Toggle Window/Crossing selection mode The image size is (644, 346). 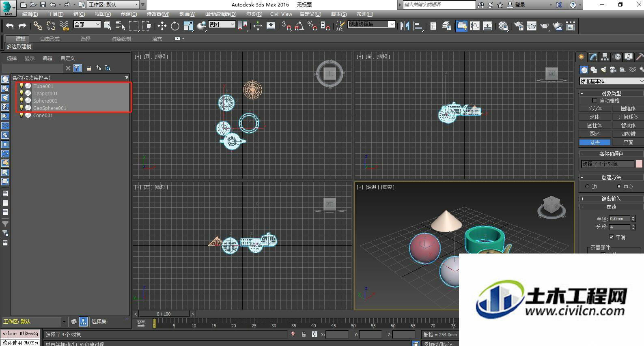[x=146, y=26]
